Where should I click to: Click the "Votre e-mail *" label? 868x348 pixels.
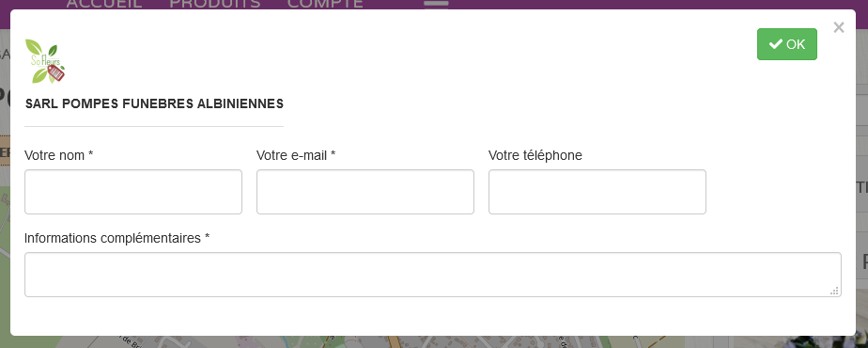pyautogui.click(x=296, y=156)
